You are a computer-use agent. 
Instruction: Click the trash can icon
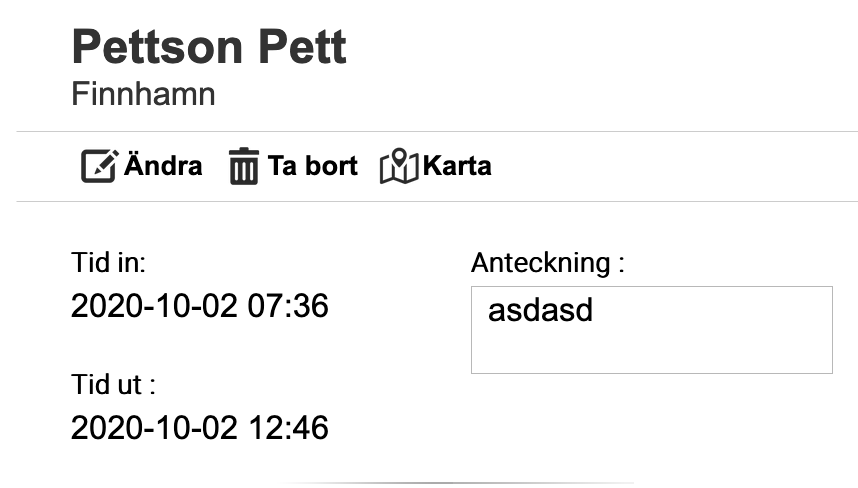243,166
